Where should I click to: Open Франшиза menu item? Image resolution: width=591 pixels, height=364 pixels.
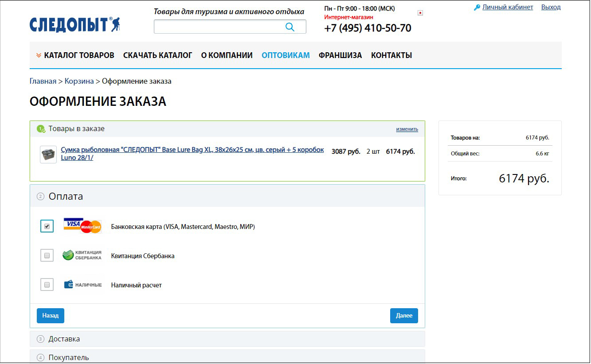point(340,55)
